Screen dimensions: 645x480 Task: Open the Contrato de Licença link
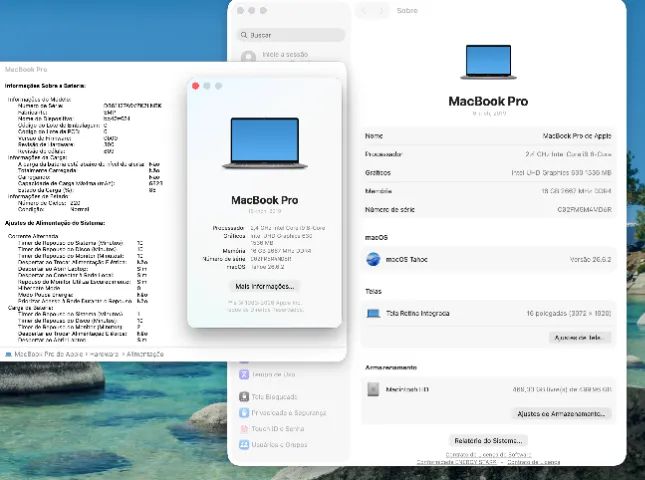[534, 462]
